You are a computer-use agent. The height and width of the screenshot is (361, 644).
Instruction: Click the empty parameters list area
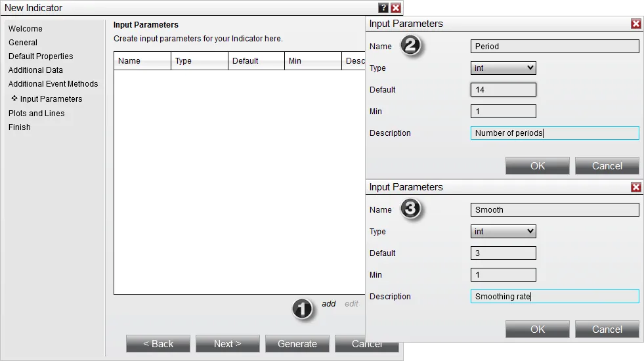point(240,182)
